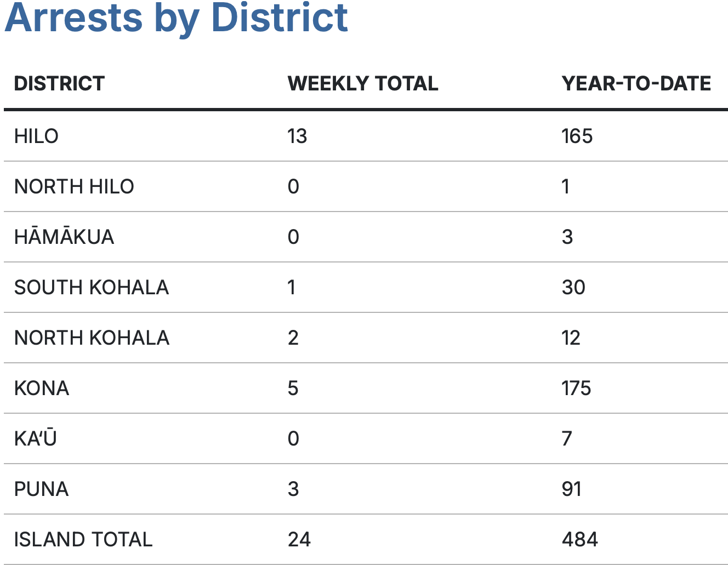Select Kona's year-to-date value 175
This screenshot has width=728, height=565.
(577, 388)
